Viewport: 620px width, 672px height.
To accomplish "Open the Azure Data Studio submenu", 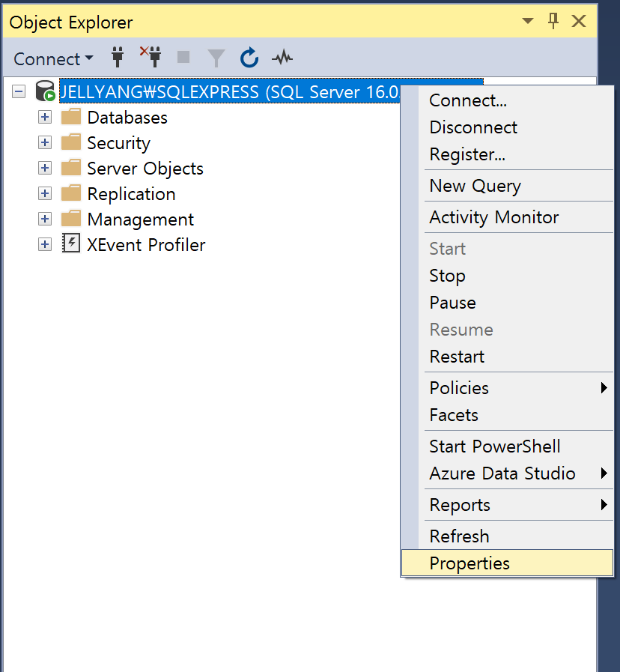I will (x=508, y=473).
